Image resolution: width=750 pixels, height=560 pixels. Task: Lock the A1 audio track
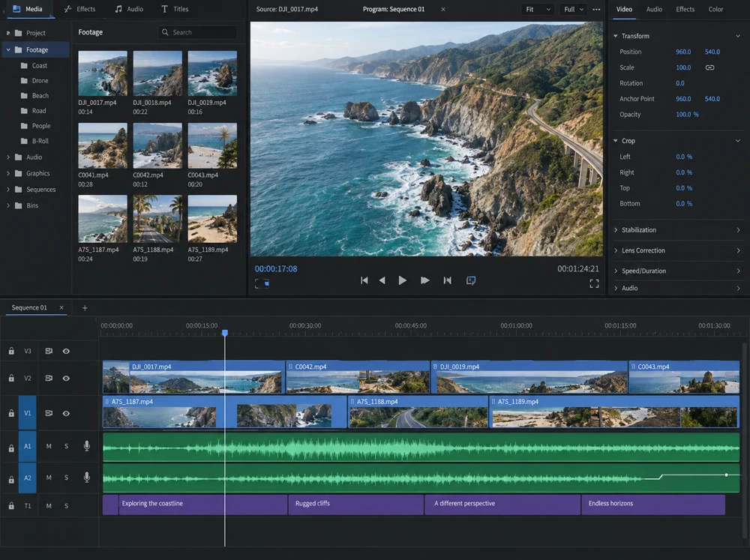pyautogui.click(x=11, y=448)
